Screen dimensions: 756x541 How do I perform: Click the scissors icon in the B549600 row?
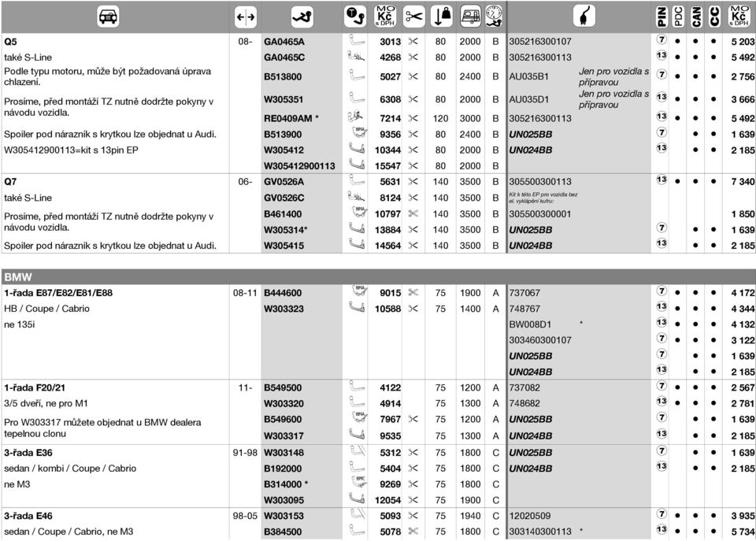pos(413,419)
